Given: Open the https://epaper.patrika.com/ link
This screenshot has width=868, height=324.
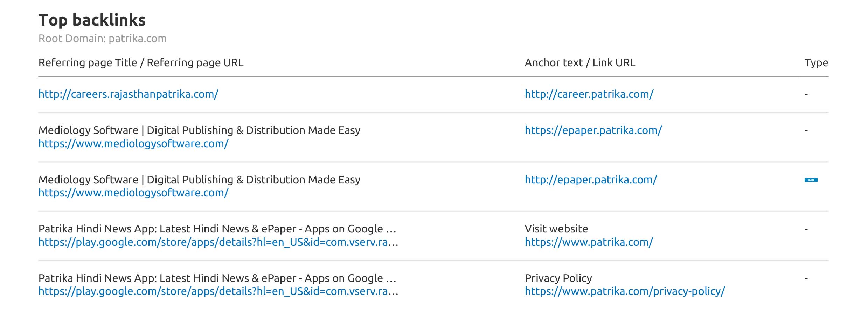Looking at the screenshot, I should [x=593, y=130].
